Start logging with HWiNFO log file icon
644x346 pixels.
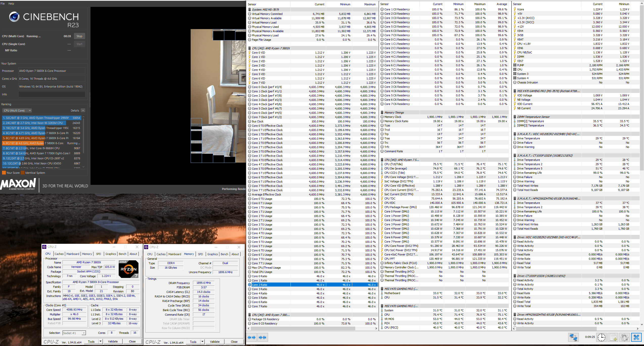pyautogui.click(x=613, y=337)
